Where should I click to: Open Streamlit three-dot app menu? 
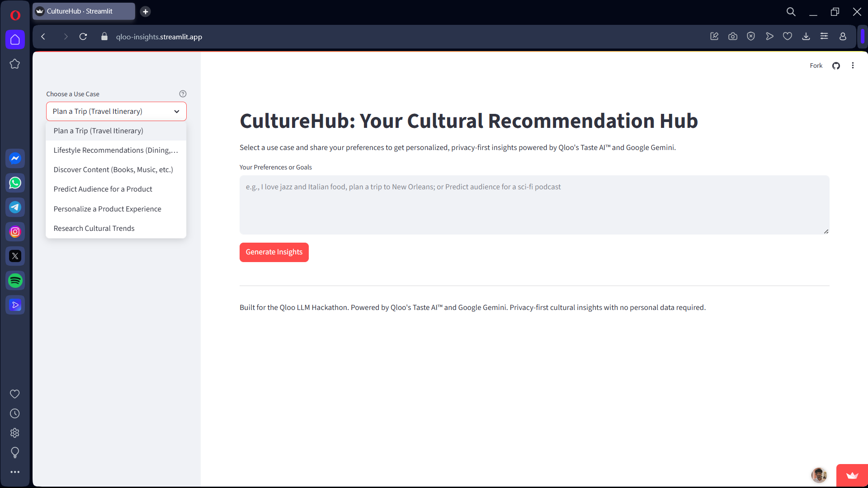853,66
